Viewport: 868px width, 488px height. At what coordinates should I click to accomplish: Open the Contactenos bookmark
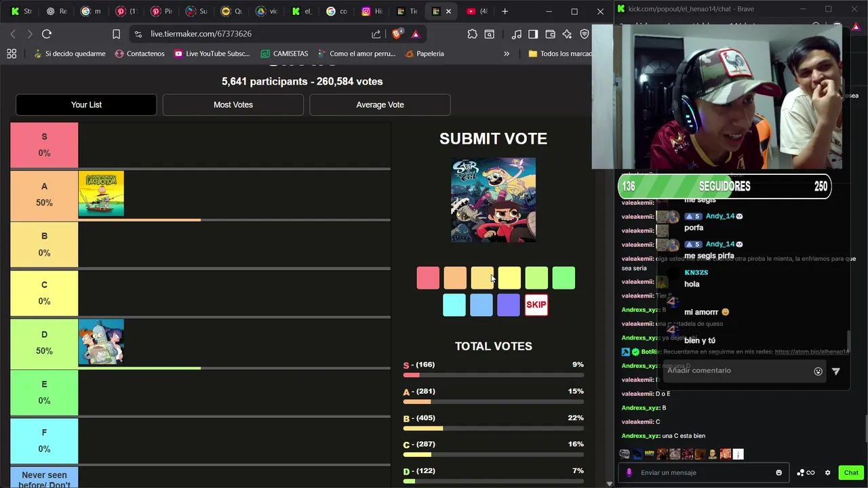click(x=140, y=54)
